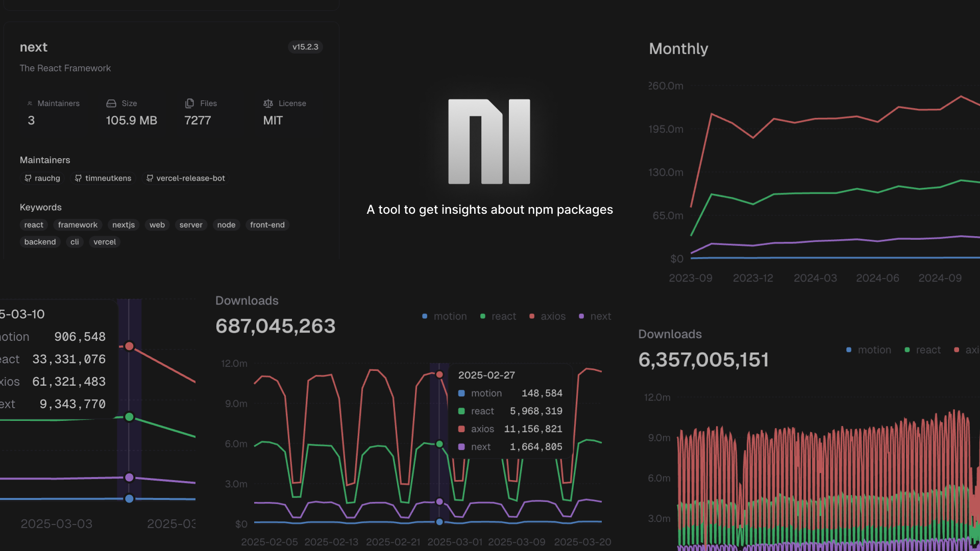
Task: Open the vercel keyword tag
Action: 104,242
